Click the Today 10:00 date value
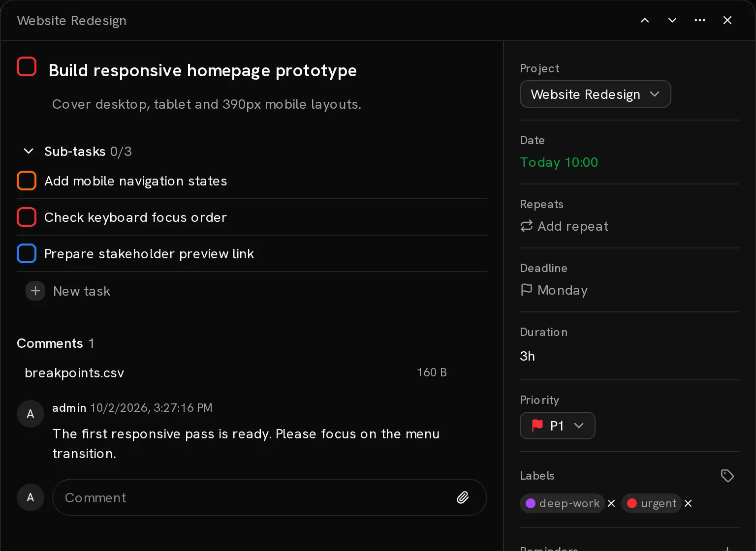 (x=559, y=162)
